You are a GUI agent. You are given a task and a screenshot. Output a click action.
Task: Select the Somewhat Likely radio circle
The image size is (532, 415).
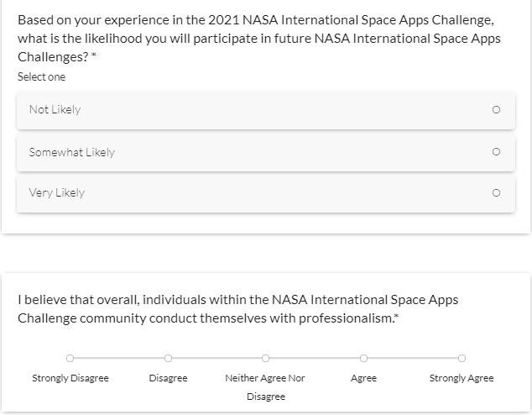pyautogui.click(x=496, y=152)
